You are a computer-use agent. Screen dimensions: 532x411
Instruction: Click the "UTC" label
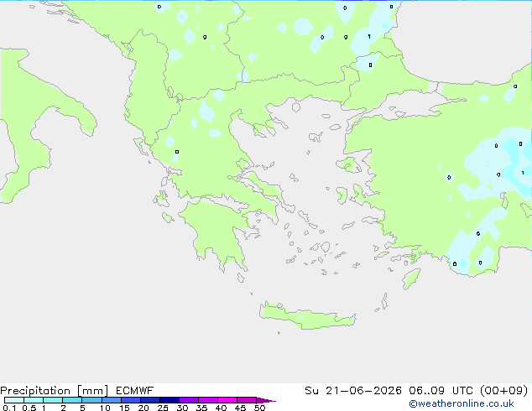pyautogui.click(x=462, y=391)
